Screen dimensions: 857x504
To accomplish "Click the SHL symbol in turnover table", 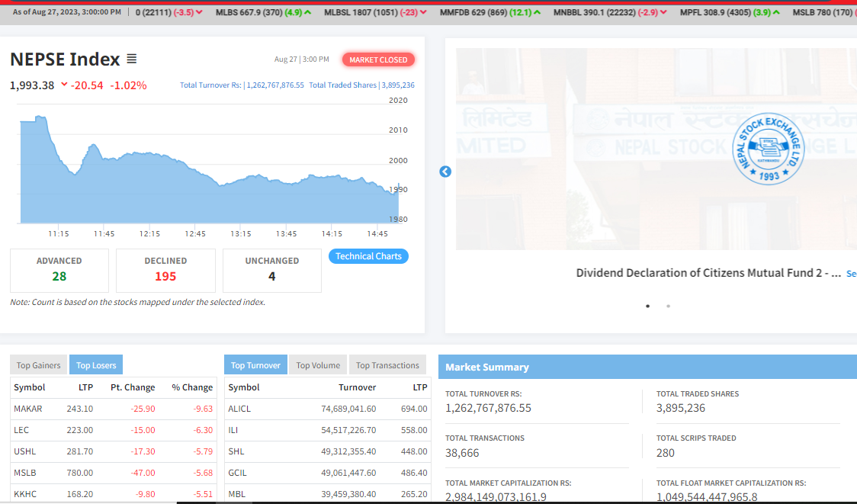I will coord(236,451).
